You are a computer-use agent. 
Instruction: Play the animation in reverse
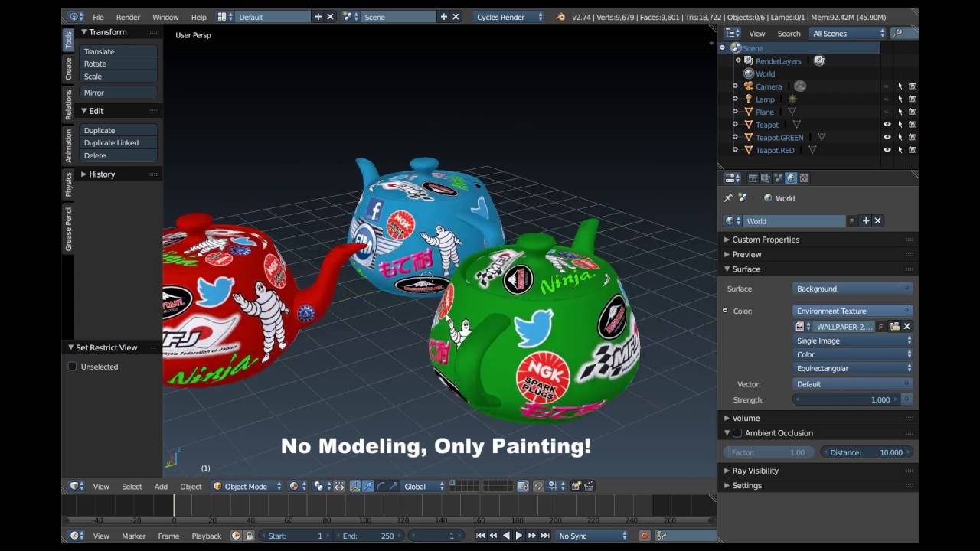[506, 536]
